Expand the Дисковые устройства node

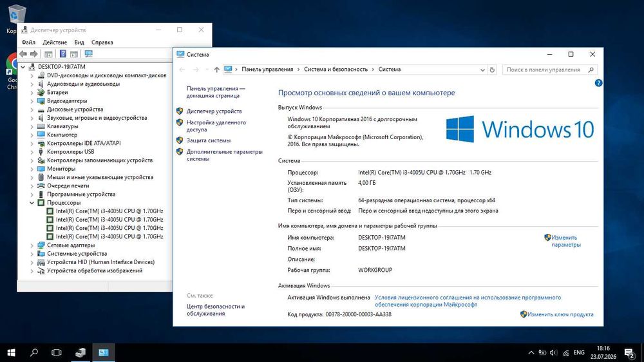[32, 110]
